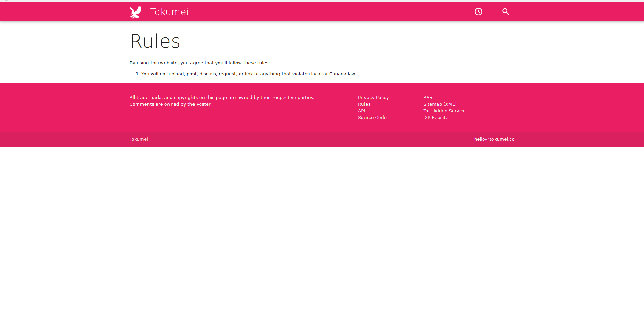This screenshot has width=644, height=328.
Task: Open the RSS feed link
Action: click(x=428, y=98)
